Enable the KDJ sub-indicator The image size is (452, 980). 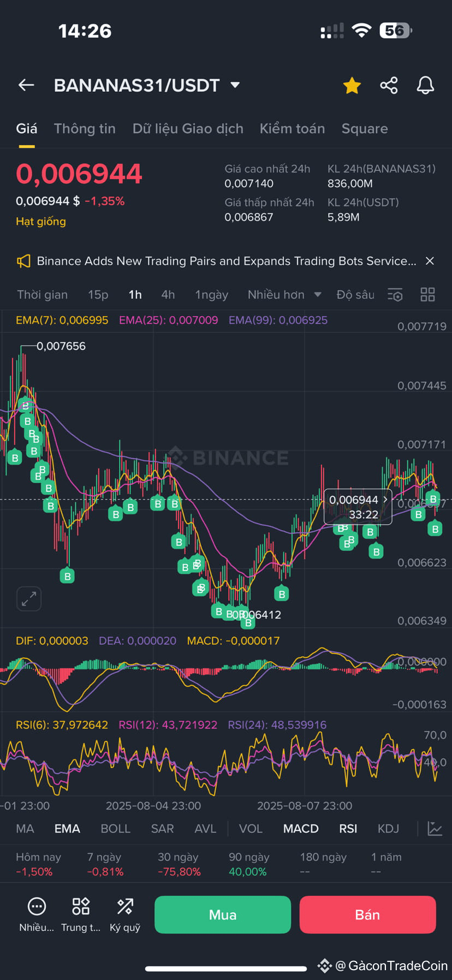pyautogui.click(x=388, y=829)
